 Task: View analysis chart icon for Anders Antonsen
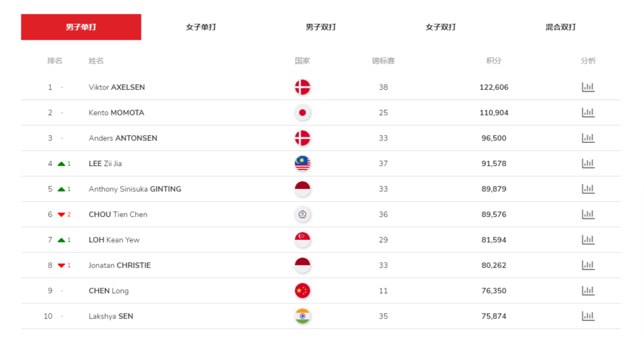588,138
